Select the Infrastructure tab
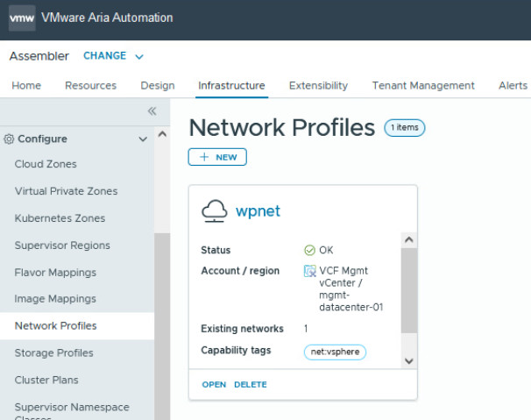Viewport: 531px width, 420px height. coord(231,85)
